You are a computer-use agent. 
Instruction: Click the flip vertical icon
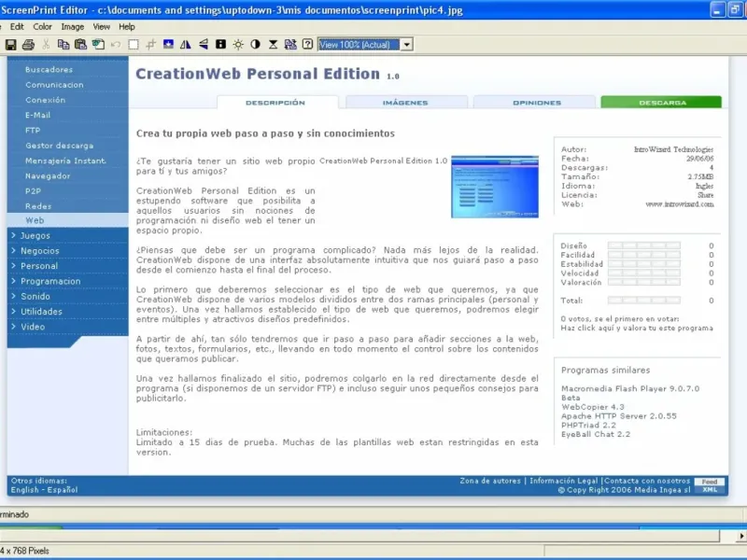[204, 45]
